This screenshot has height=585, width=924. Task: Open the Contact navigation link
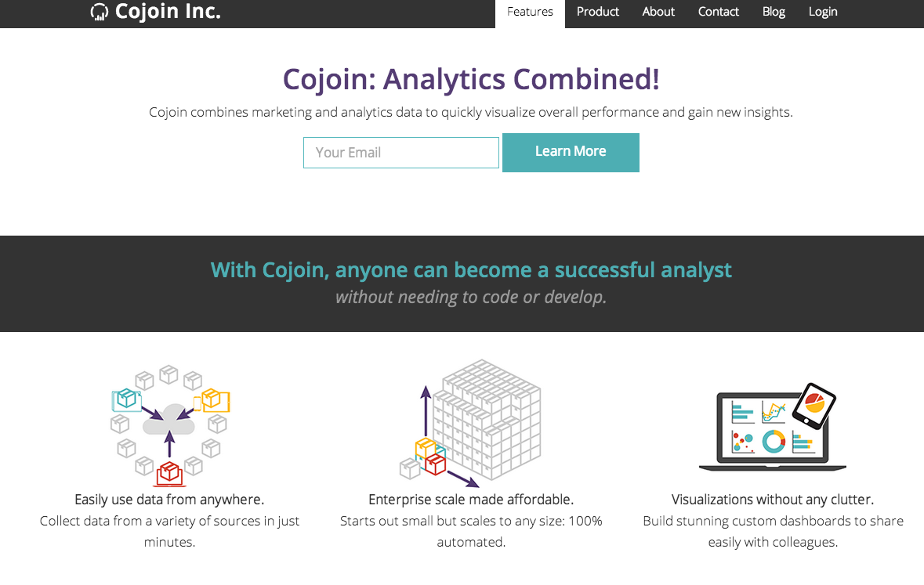(x=719, y=12)
